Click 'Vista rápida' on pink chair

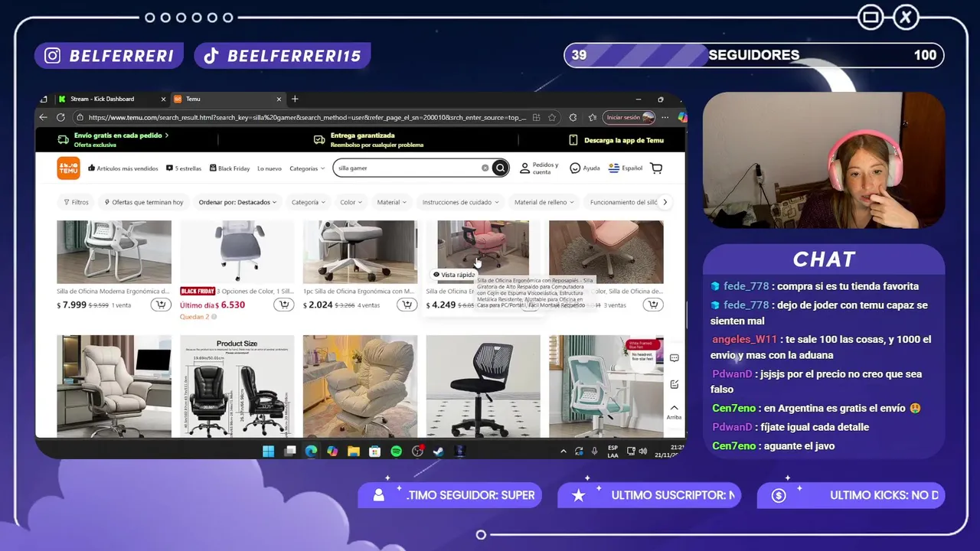pyautogui.click(x=454, y=275)
